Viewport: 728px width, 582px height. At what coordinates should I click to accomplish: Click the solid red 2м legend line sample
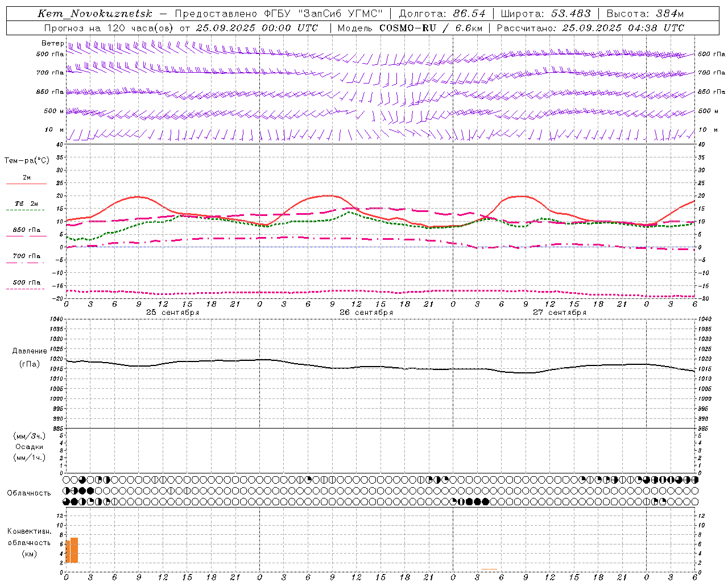26,184
